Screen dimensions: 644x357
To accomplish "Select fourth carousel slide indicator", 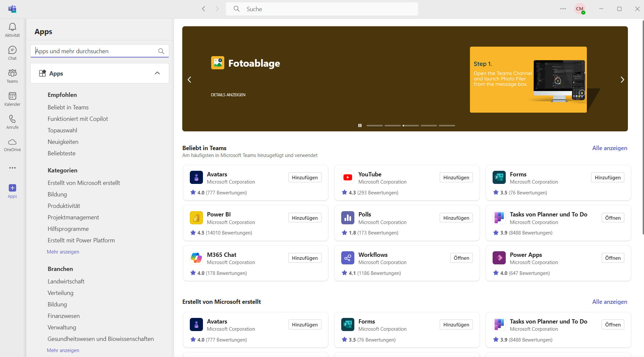I will click(429, 125).
